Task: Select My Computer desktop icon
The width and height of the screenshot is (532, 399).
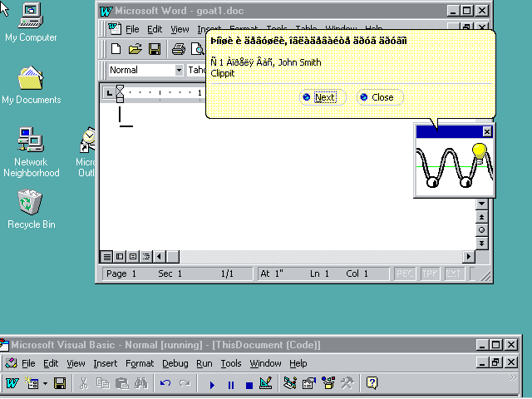Action: pos(31,22)
